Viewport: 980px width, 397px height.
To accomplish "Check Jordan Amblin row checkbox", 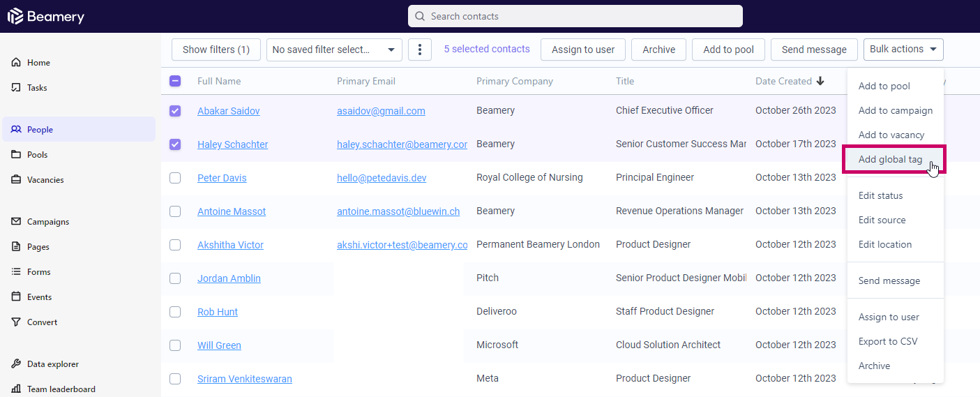I will (x=175, y=278).
